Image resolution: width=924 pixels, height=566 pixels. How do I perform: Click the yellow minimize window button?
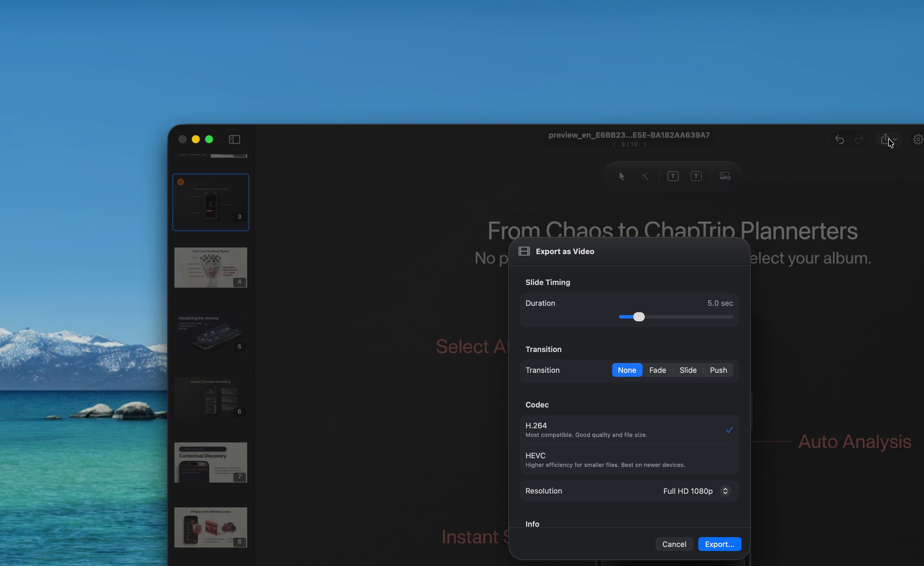[196, 139]
